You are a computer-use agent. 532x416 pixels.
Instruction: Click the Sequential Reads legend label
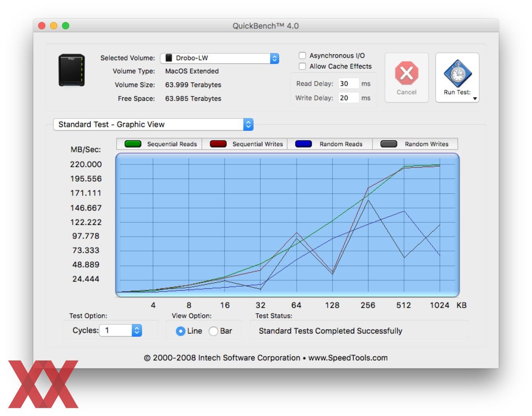172,144
